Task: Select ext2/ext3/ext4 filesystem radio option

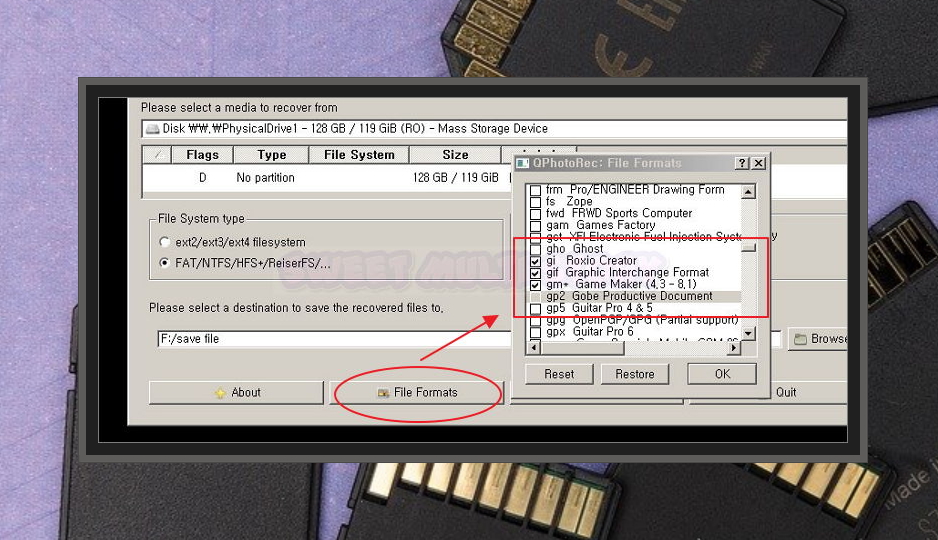Action: (x=165, y=242)
